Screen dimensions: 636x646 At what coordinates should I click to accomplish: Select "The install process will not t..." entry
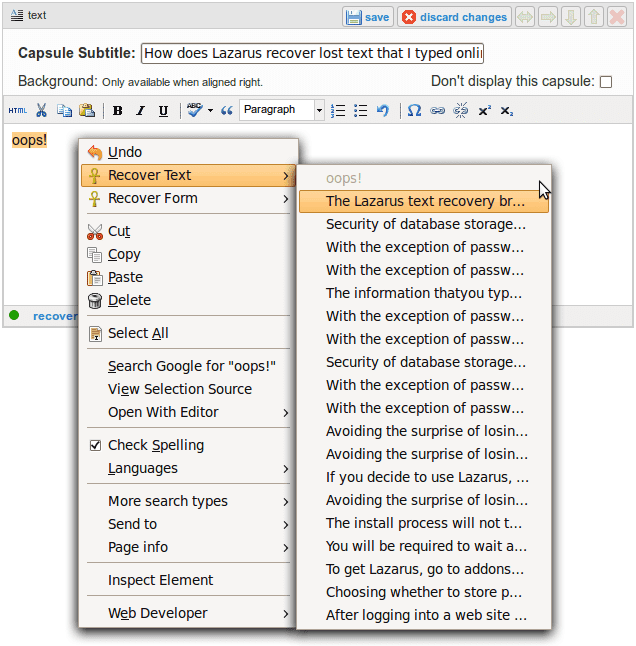(x=424, y=523)
